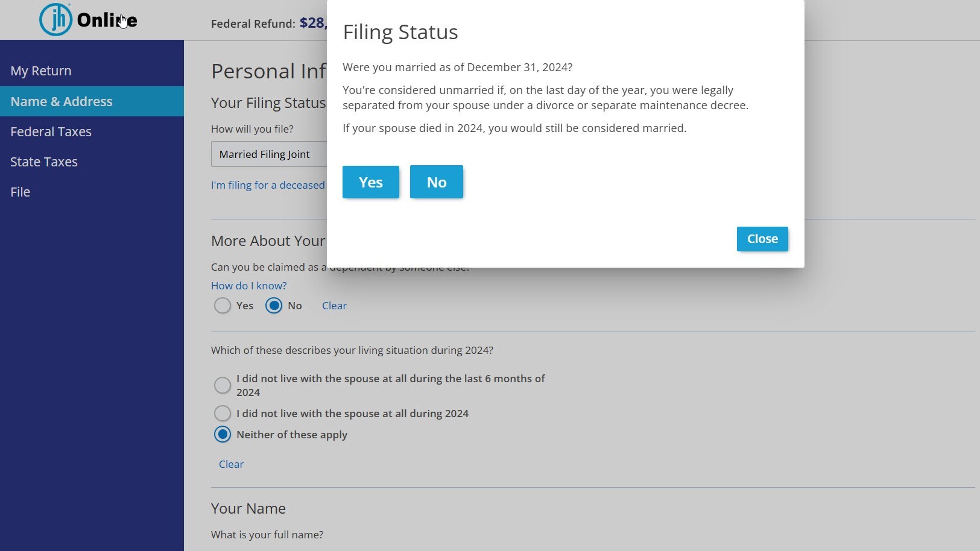
Task: Open the My Return section
Action: (41, 71)
